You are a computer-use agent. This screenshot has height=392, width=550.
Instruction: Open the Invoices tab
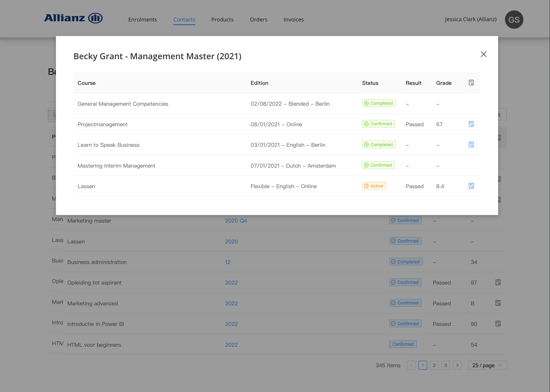tap(293, 20)
